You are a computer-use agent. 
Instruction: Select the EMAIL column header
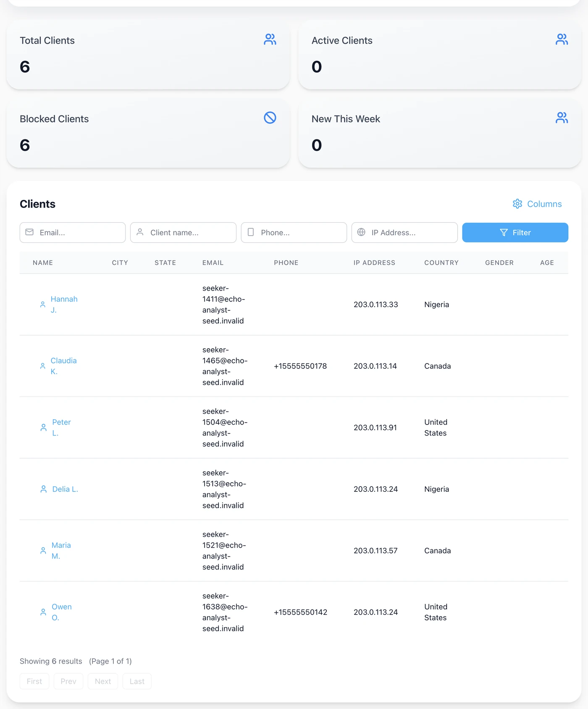point(213,263)
